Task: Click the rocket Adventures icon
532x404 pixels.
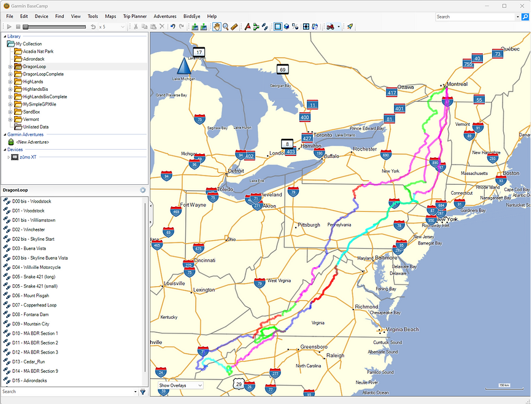Action: click(350, 26)
